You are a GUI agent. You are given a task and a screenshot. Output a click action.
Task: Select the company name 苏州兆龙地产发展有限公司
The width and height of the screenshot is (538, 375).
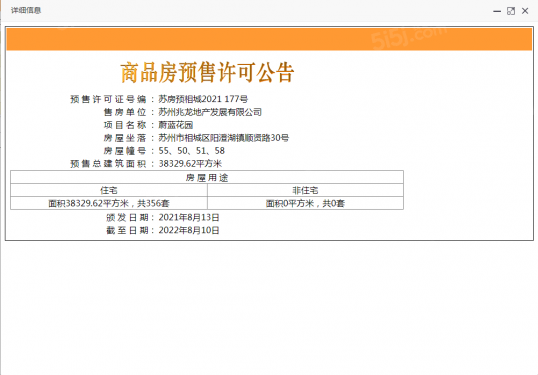click(210, 112)
